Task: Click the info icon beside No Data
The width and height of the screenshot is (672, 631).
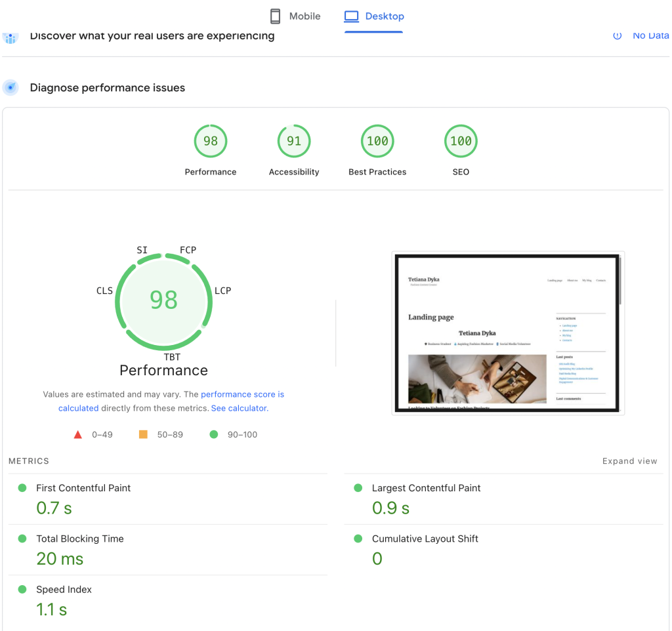Action: coord(617,36)
